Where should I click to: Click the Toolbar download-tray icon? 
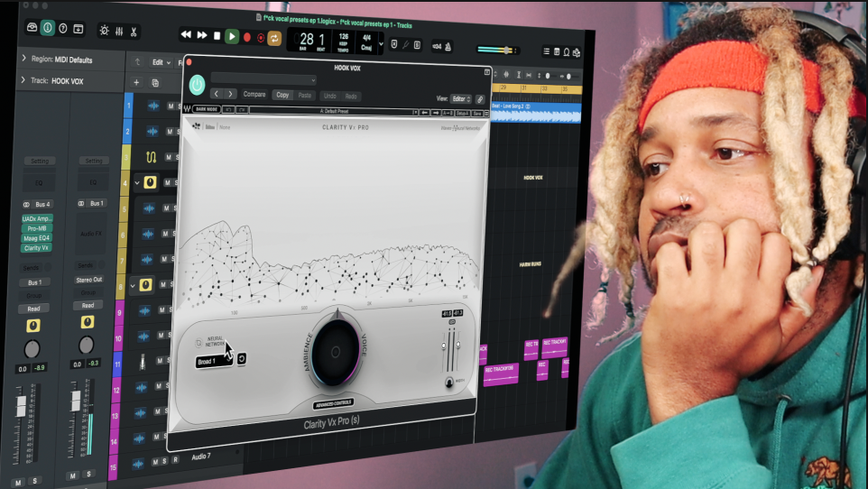click(78, 29)
